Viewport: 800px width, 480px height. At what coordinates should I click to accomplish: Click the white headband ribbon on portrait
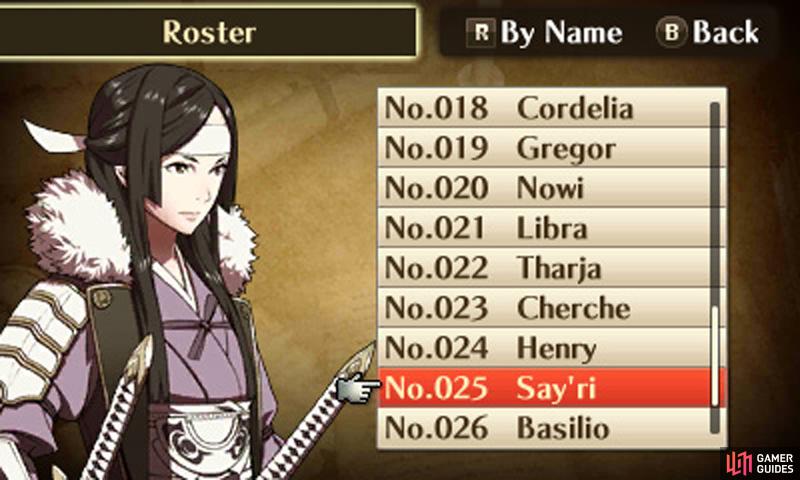[x=54, y=136]
